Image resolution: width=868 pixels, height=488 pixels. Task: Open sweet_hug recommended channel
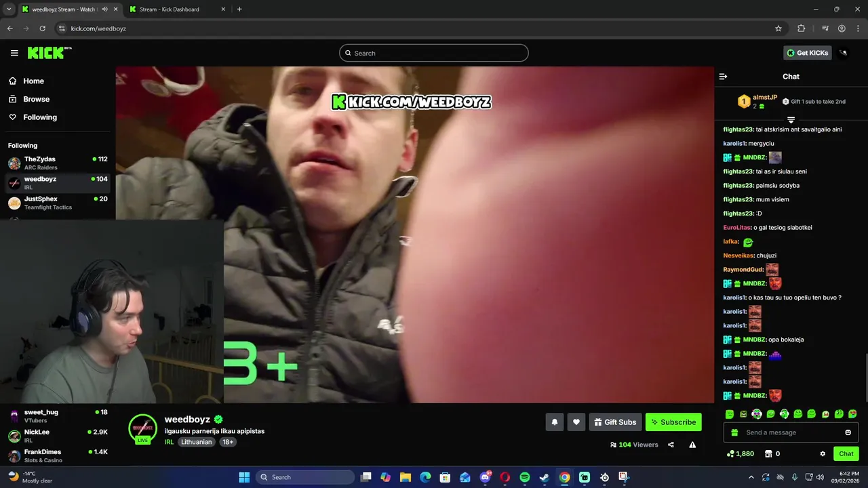(x=58, y=416)
